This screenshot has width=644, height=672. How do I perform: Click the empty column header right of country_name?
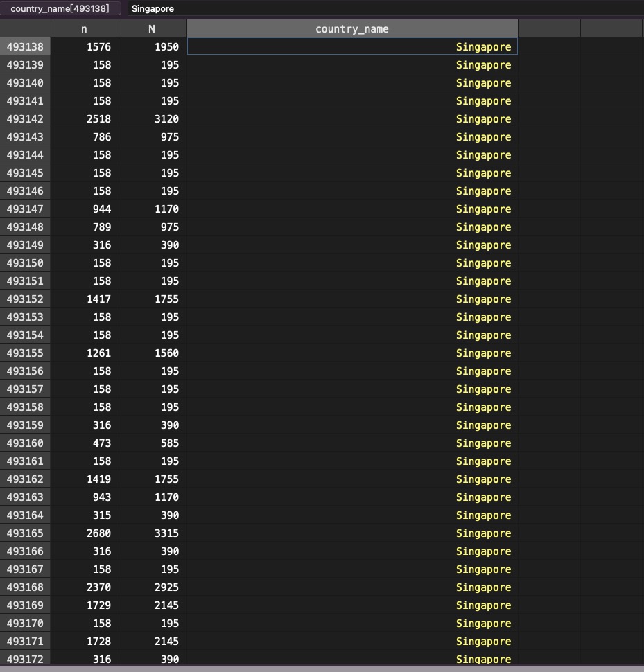(549, 29)
